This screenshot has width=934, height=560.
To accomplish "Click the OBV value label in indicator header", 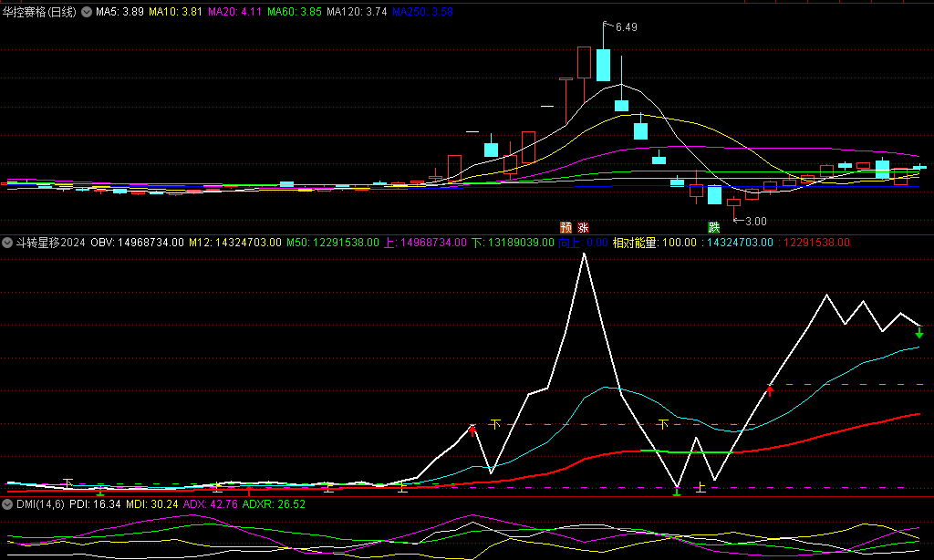I will pos(137,243).
